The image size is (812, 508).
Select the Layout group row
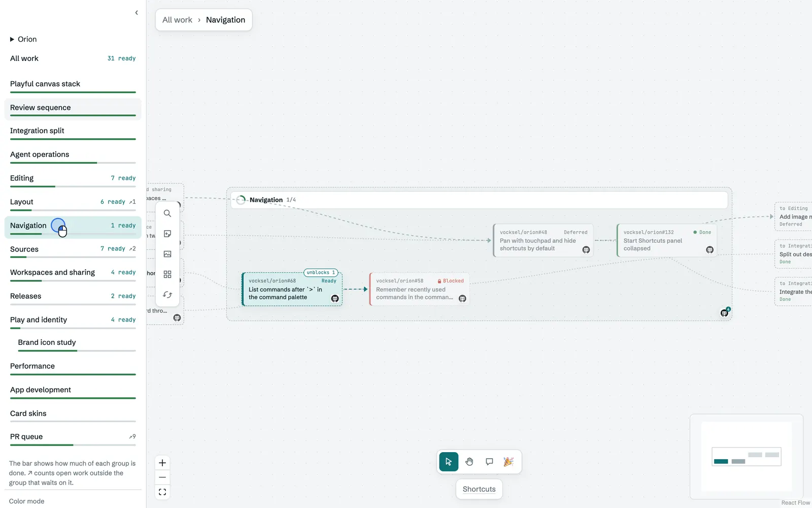coord(73,204)
